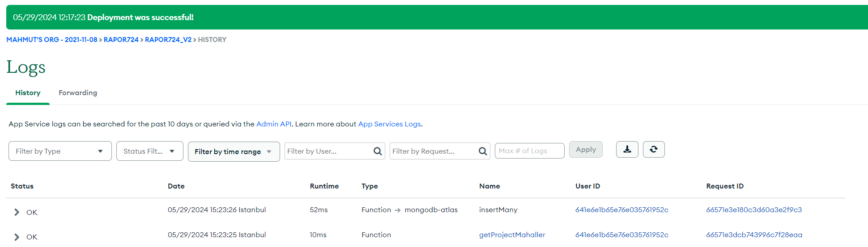This screenshot has height=247, width=868.
Task: Go to RAPOR724_V2 breadcrumb link
Action: 168,40
